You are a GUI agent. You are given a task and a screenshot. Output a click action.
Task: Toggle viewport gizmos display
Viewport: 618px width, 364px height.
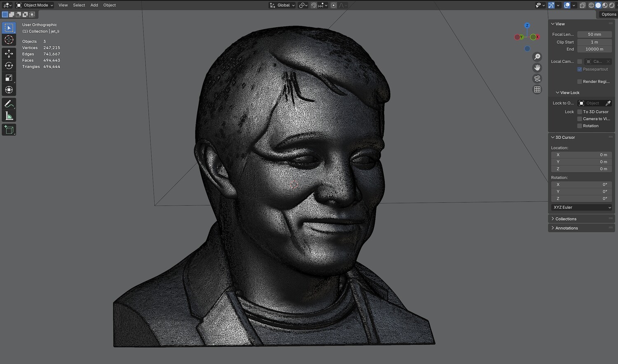551,5
